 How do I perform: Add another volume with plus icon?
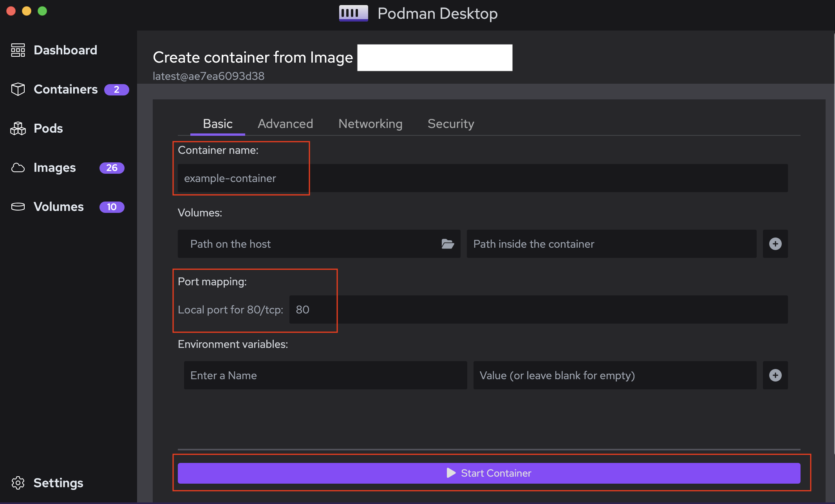coord(775,244)
